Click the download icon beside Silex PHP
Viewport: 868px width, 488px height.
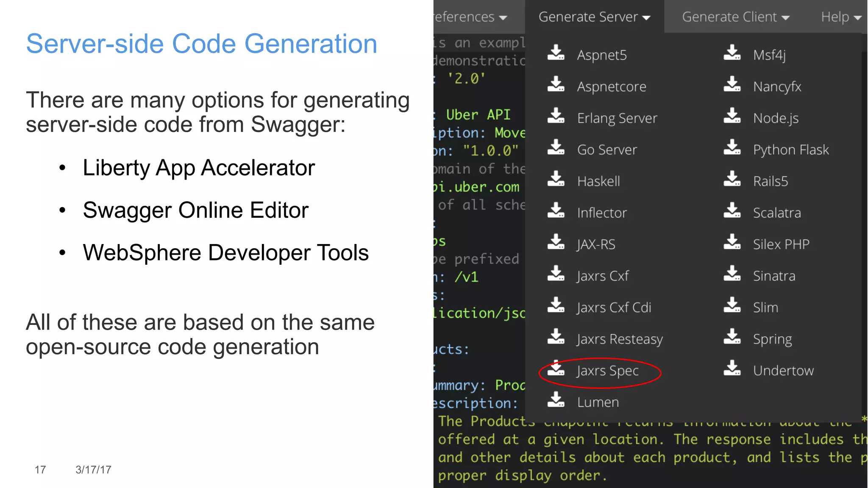pos(732,241)
